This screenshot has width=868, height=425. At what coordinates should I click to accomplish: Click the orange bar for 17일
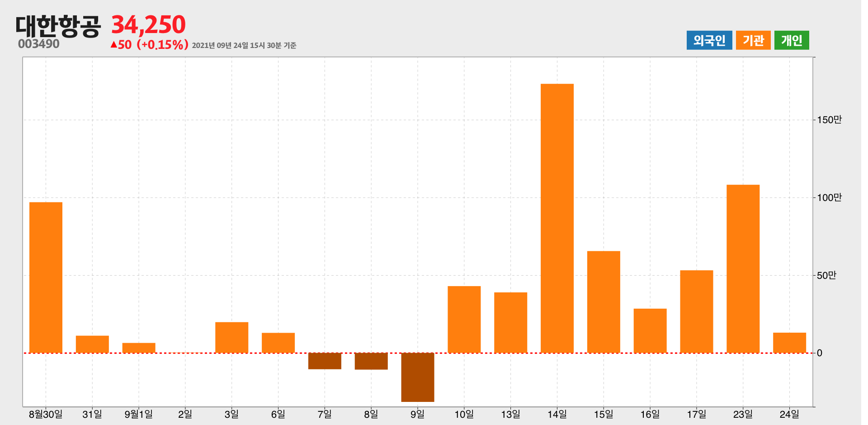(697, 312)
